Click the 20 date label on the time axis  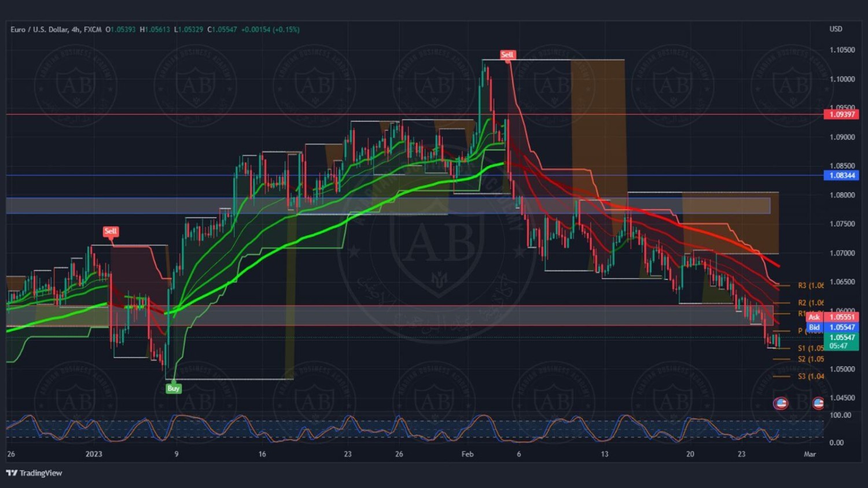pos(690,454)
